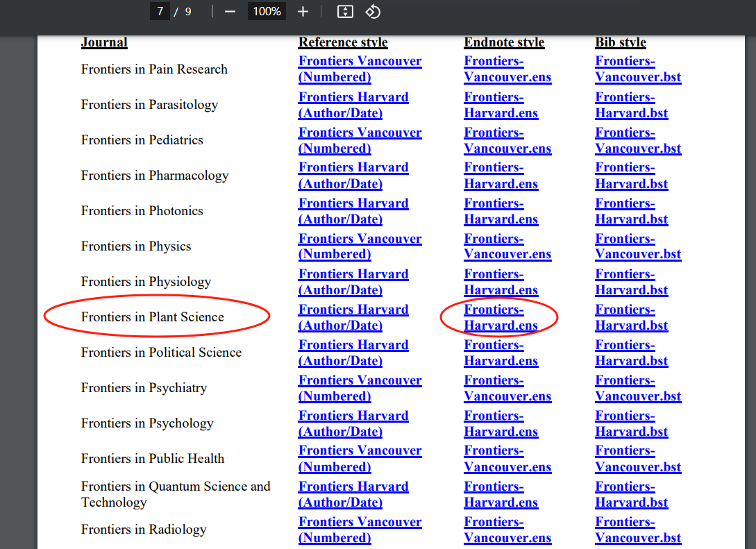
Task: Download Endnote file for Frontiers in Psychology
Action: (x=501, y=423)
